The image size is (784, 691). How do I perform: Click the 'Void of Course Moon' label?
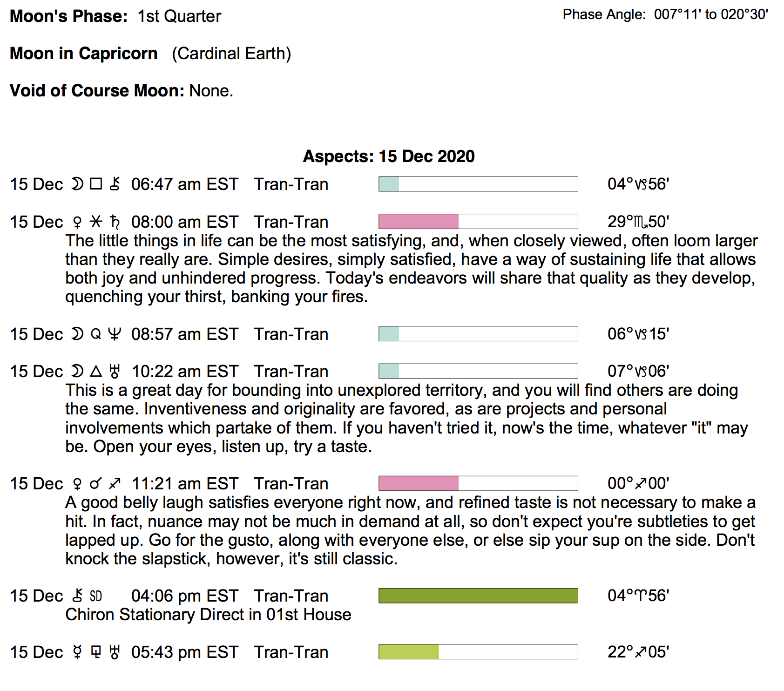97,91
